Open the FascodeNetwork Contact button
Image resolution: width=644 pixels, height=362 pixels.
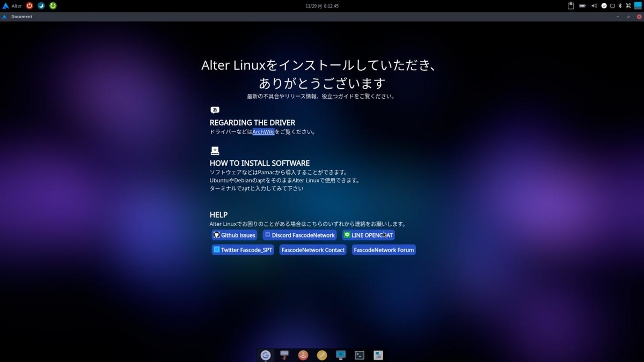click(313, 250)
